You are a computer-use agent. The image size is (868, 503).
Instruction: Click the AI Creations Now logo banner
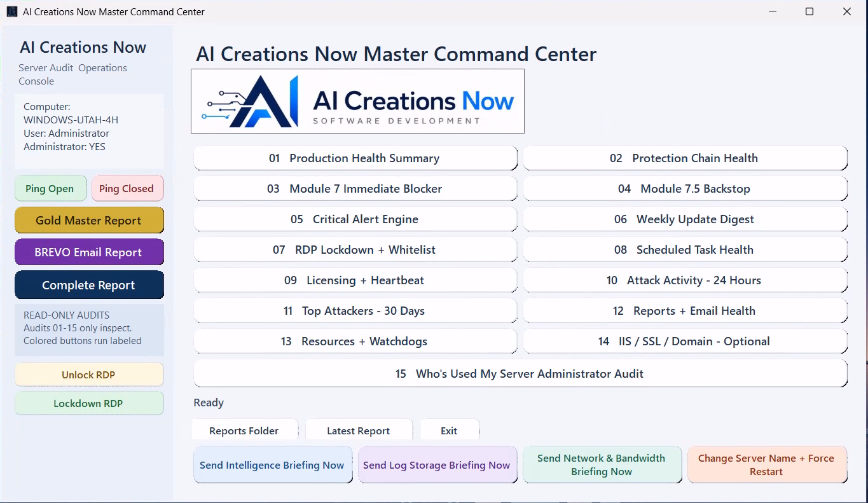357,101
